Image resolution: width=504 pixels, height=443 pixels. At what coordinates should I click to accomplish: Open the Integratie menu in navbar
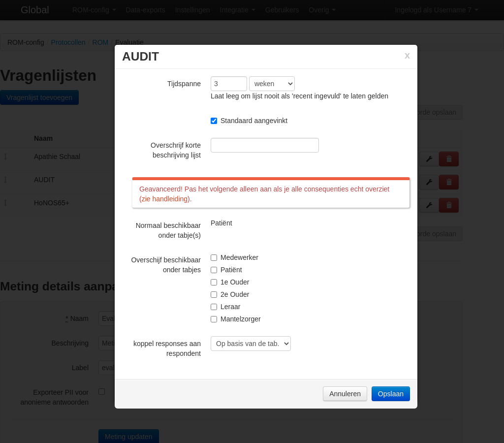(237, 10)
